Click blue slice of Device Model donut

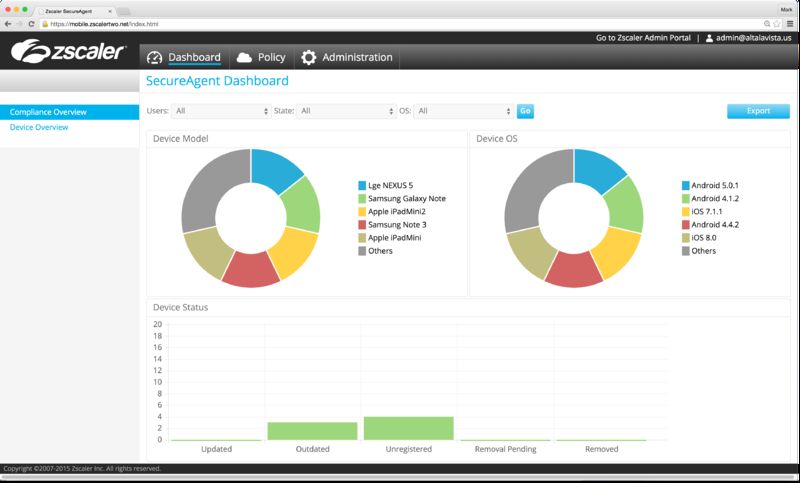(274, 170)
